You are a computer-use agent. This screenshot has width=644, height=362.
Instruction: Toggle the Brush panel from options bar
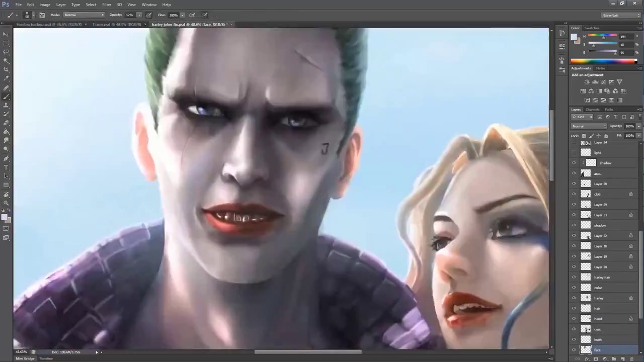click(x=42, y=15)
